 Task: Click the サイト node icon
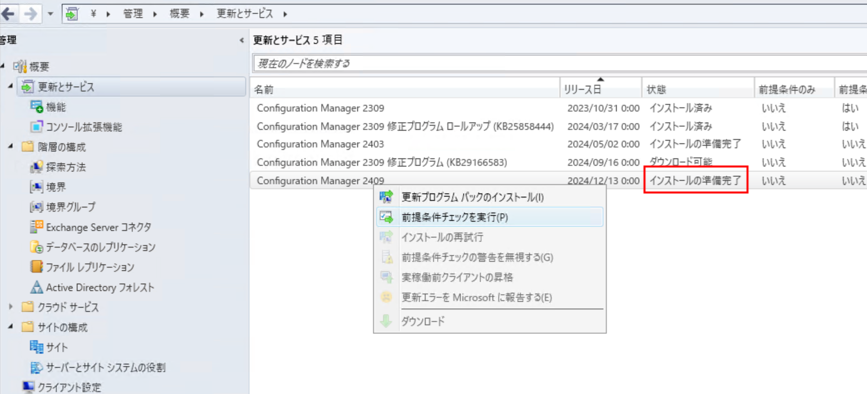click(36, 347)
